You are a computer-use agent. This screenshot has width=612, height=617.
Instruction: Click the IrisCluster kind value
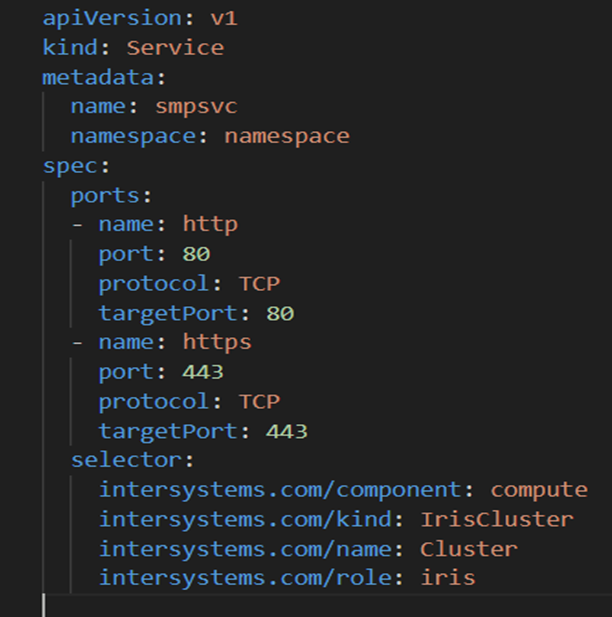coord(497,520)
